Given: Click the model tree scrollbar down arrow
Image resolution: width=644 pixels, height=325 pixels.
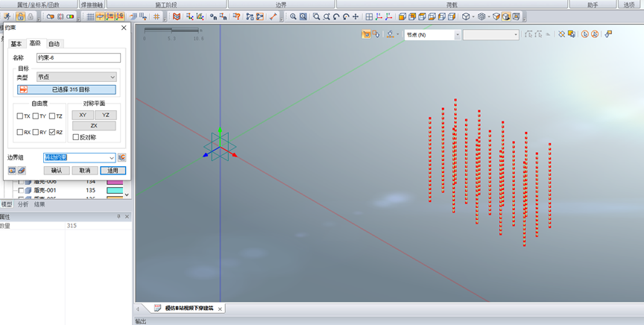Looking at the screenshot, I should 127,195.
